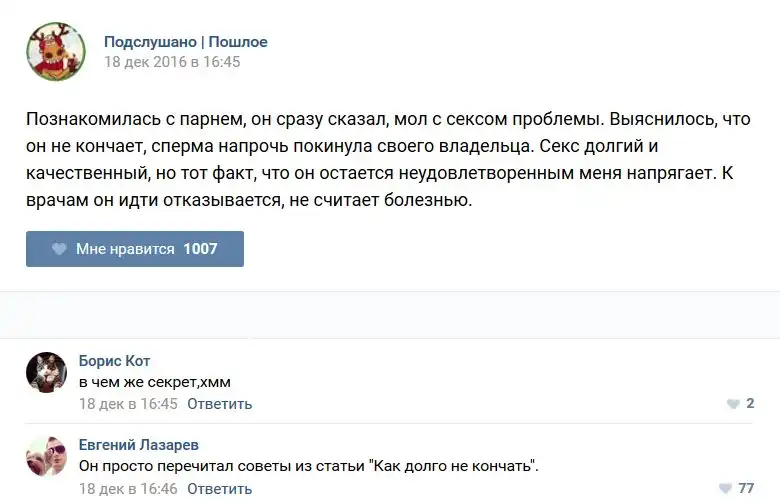
Task: Open the Подслушано | Пошлое group page link
Action: pyautogui.click(x=186, y=42)
